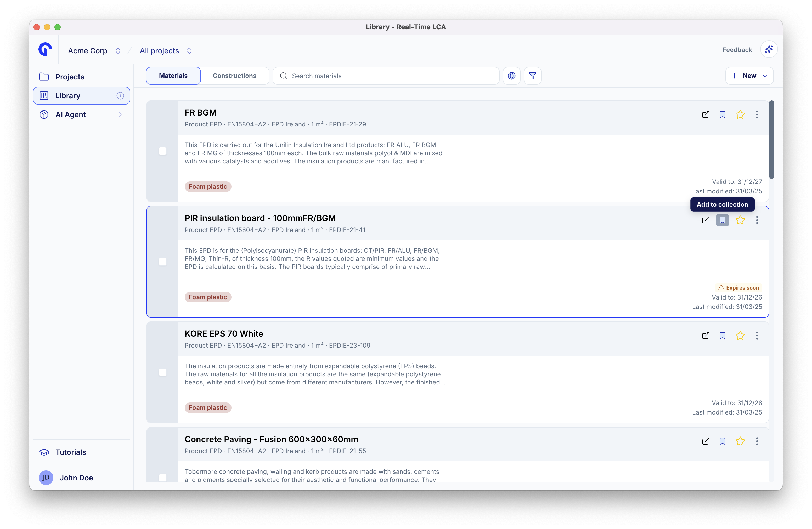Viewport: 812px width, 529px height.
Task: Click the materials list vertical scrollbar
Action: coord(771,139)
